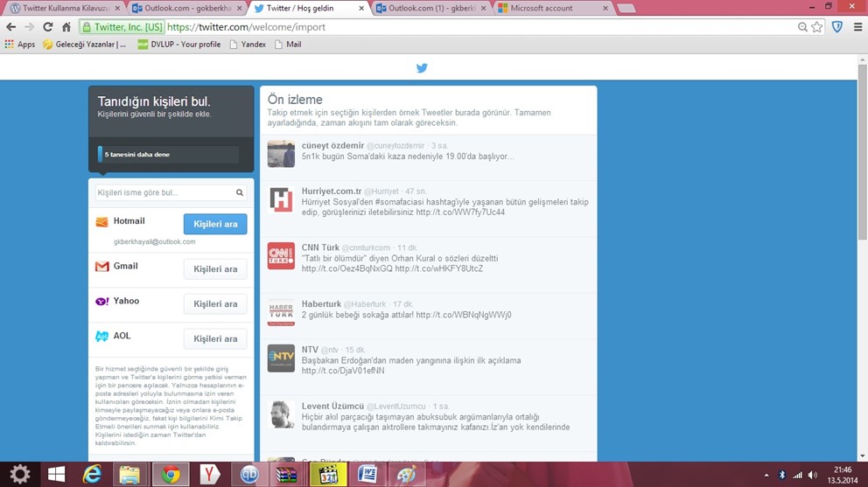Viewport: 868px width, 487px height.
Task: Click the Hotmail envelope icon
Action: 101,221
